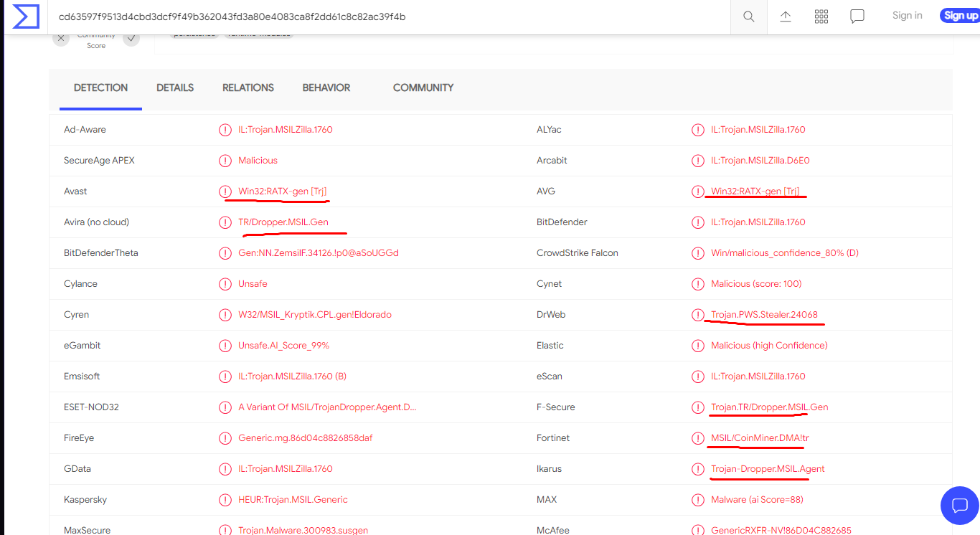Open the blue chat widget button
Screen dimensions: 980x535
960,505
